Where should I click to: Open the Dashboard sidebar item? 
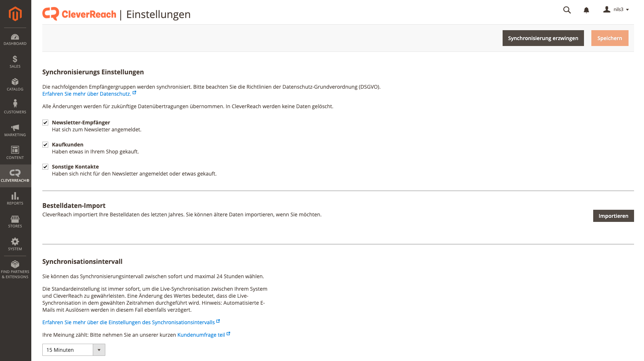click(x=15, y=39)
